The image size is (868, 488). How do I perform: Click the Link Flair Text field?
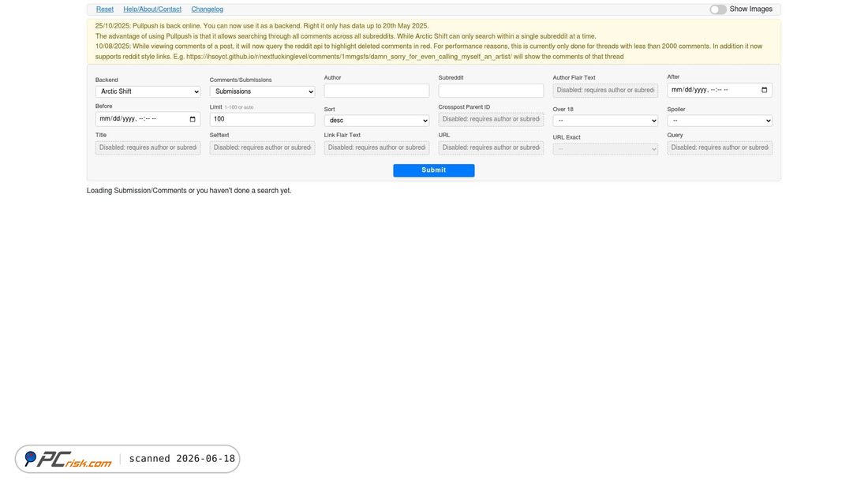click(376, 147)
